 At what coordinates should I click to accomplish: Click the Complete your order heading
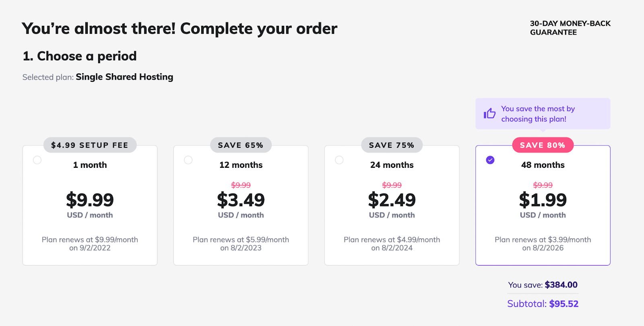coord(180,28)
